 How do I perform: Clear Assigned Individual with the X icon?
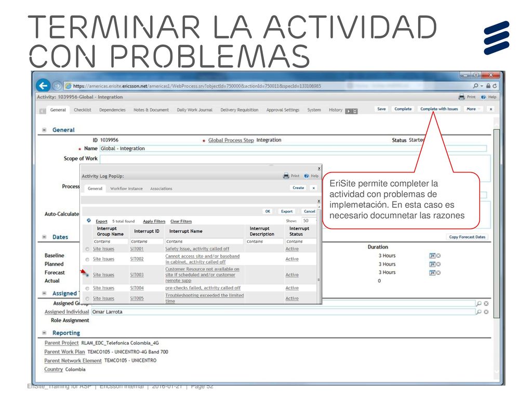486,312
